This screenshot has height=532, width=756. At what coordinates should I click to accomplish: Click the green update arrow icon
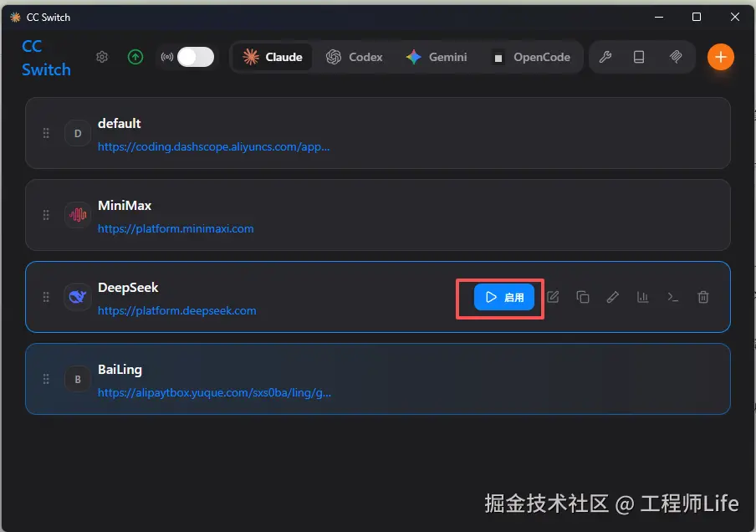[135, 57]
